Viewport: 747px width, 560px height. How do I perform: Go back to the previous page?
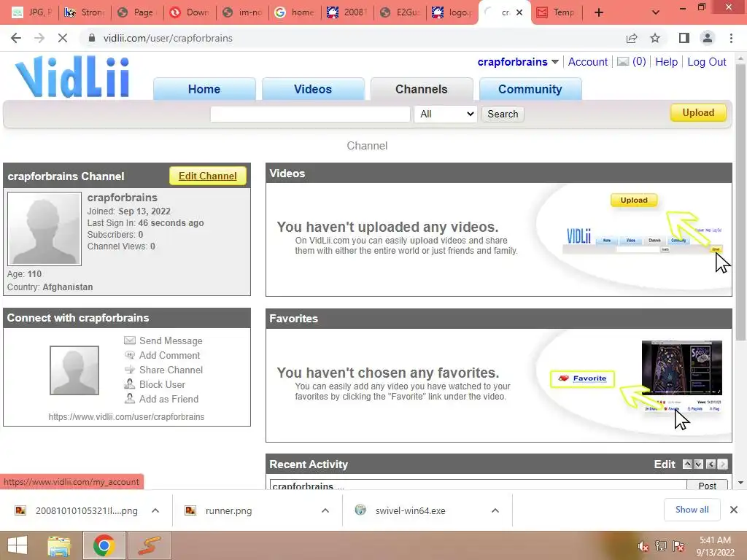pyautogui.click(x=16, y=38)
